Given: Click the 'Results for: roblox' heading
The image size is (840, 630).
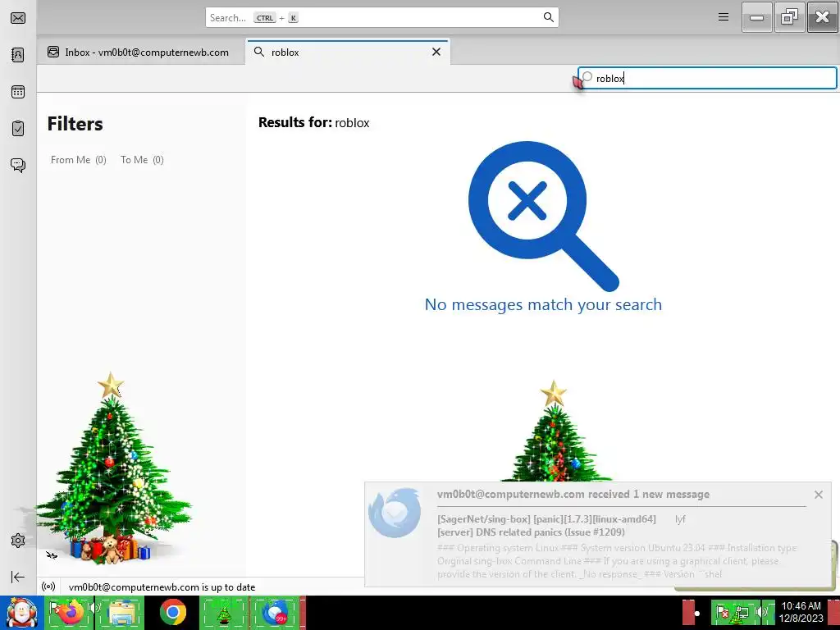Looking at the screenshot, I should (x=314, y=122).
